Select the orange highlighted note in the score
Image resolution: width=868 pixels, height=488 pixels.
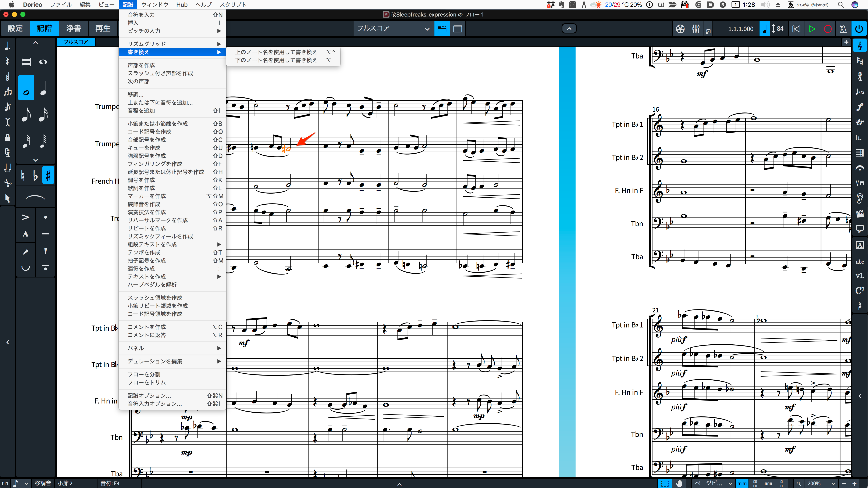click(286, 148)
